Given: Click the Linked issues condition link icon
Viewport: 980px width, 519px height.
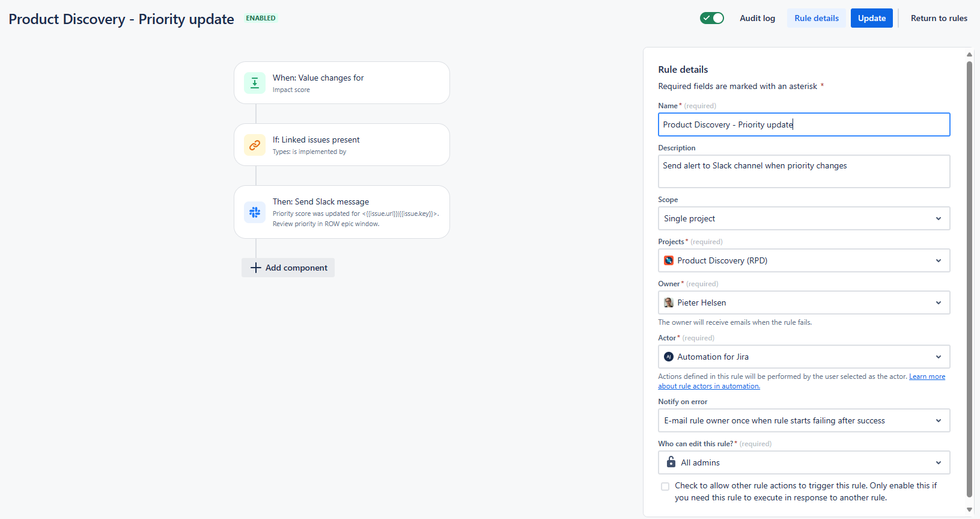Looking at the screenshot, I should 255,145.
